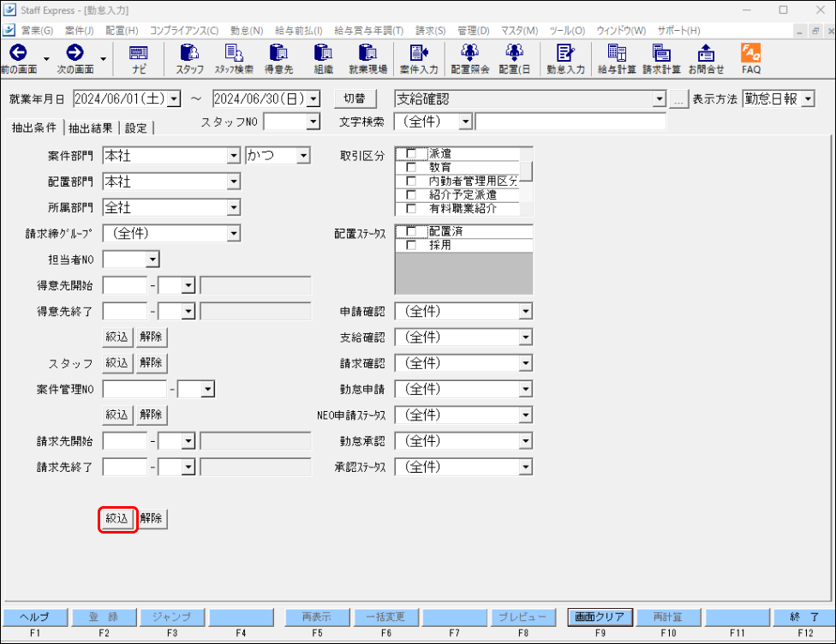Go forward with 次の画面 arrow icon

(75, 52)
